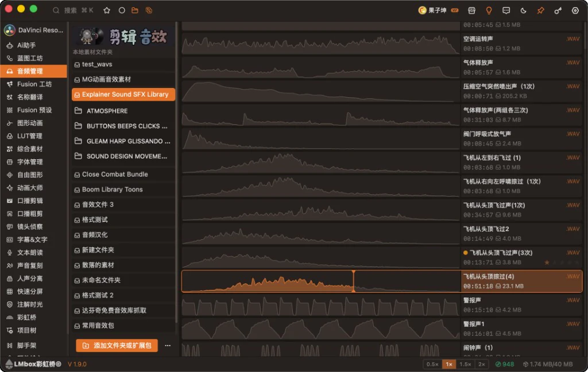Open the more options ellipsis button
The height and width of the screenshot is (372, 588).
coord(168,346)
